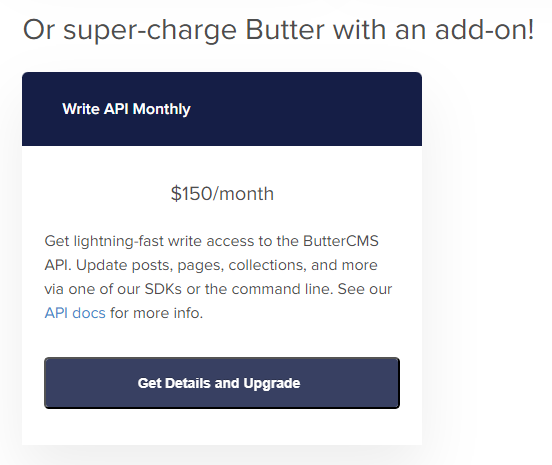
Task: Click the 'via one of our' description text
Action: click(x=92, y=289)
